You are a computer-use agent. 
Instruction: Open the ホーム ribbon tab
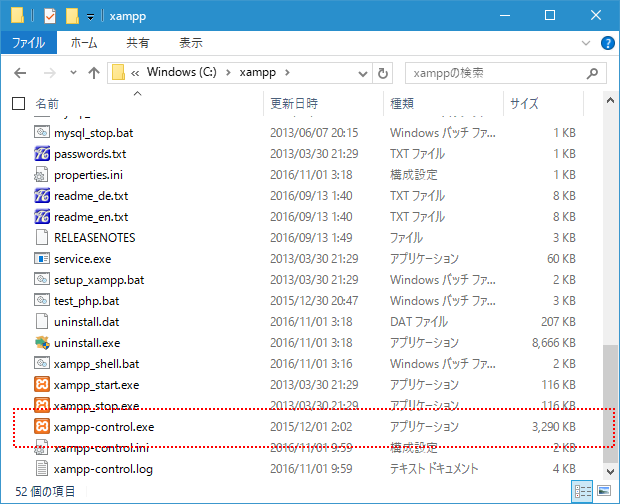click(84, 43)
